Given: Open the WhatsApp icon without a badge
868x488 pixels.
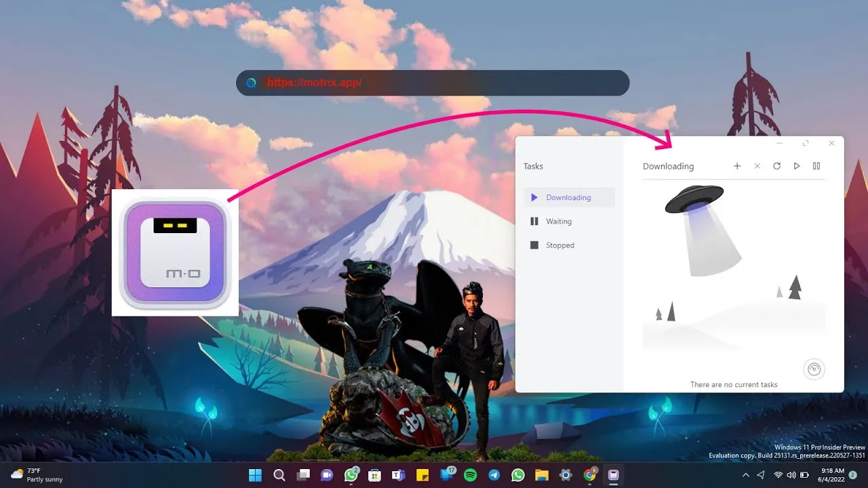Looking at the screenshot, I should click(x=518, y=475).
